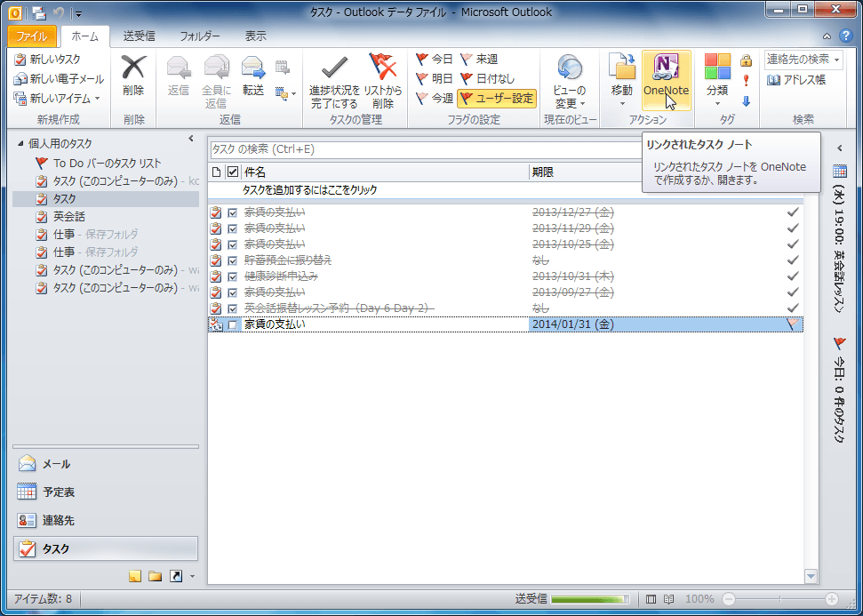Switch to Send/Receive (送受信) tab
The image size is (863, 616).
[x=139, y=36]
